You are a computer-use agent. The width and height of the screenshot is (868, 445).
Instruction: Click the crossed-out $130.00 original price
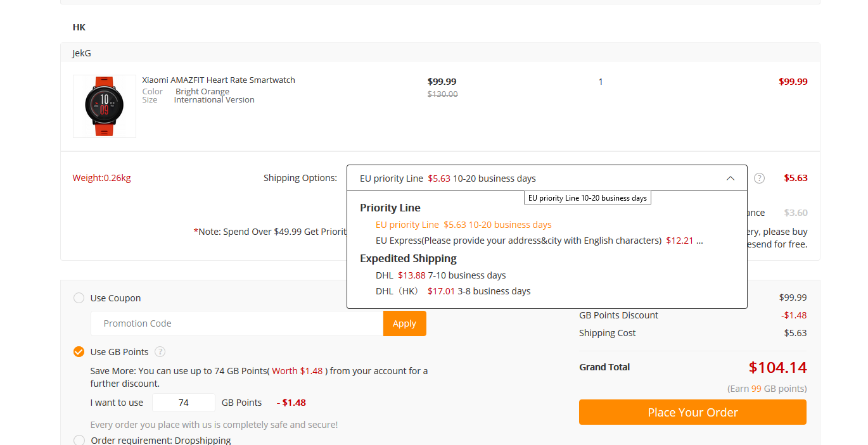(442, 94)
